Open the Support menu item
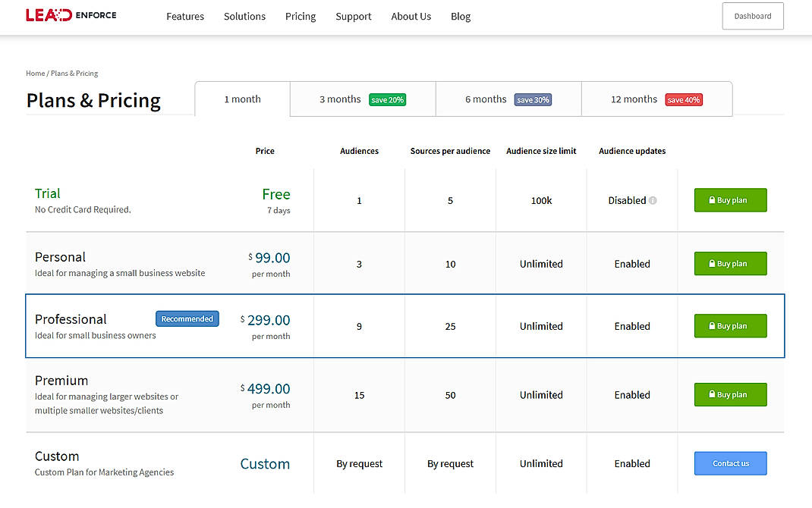This screenshot has width=812, height=508. click(353, 16)
